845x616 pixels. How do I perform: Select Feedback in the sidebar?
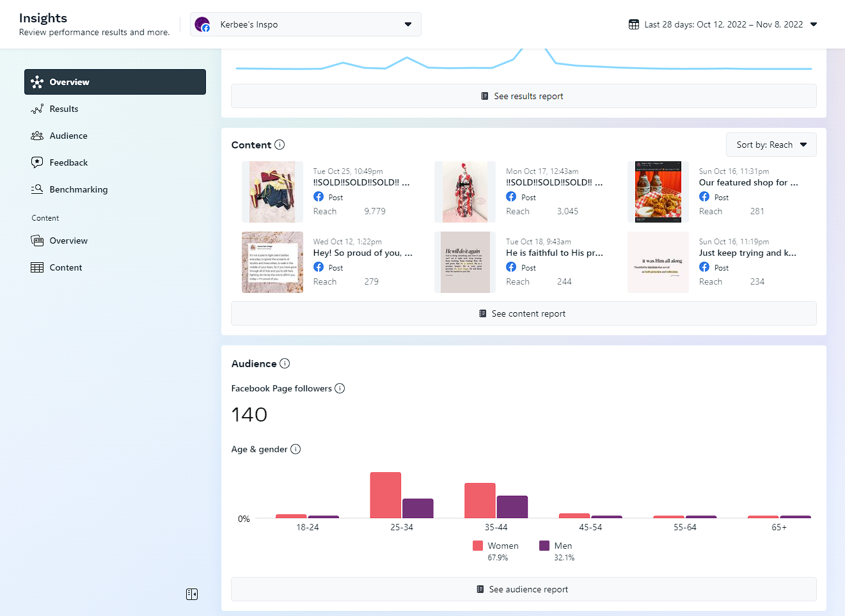pyautogui.click(x=115, y=162)
